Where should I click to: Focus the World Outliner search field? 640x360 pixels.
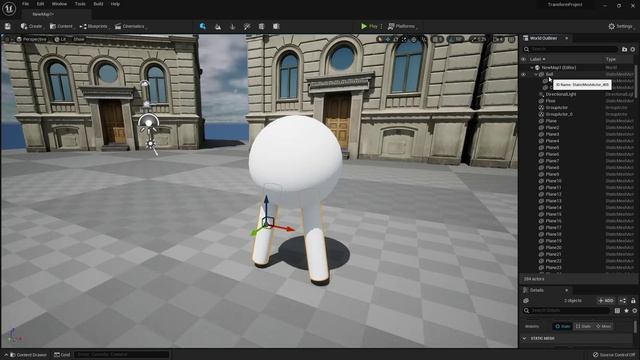pyautogui.click(x=571, y=49)
